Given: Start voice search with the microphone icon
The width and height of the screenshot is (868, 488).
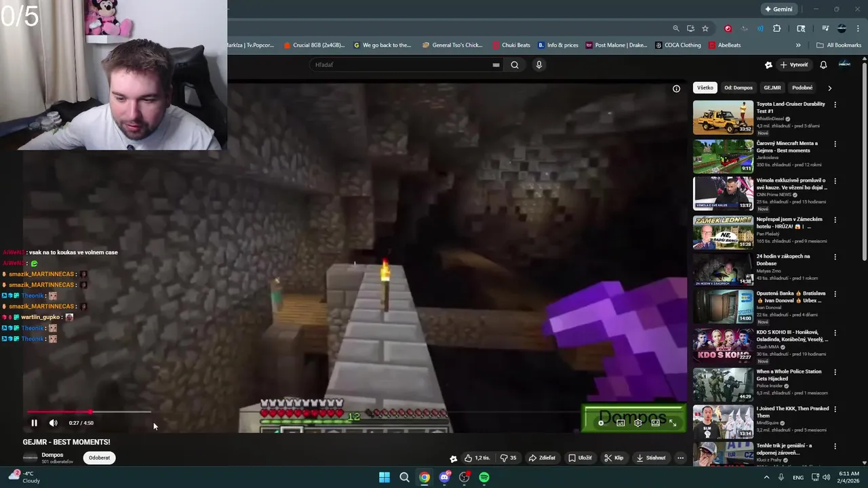Looking at the screenshot, I should click(539, 65).
